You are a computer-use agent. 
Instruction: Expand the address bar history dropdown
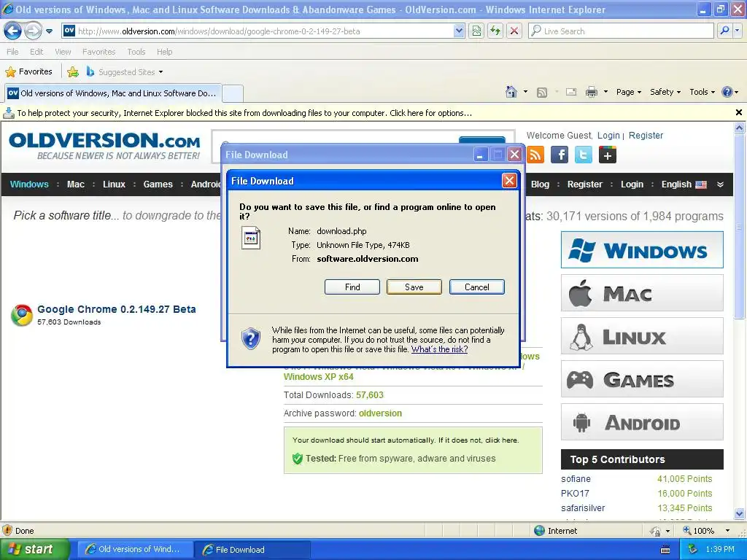click(459, 31)
